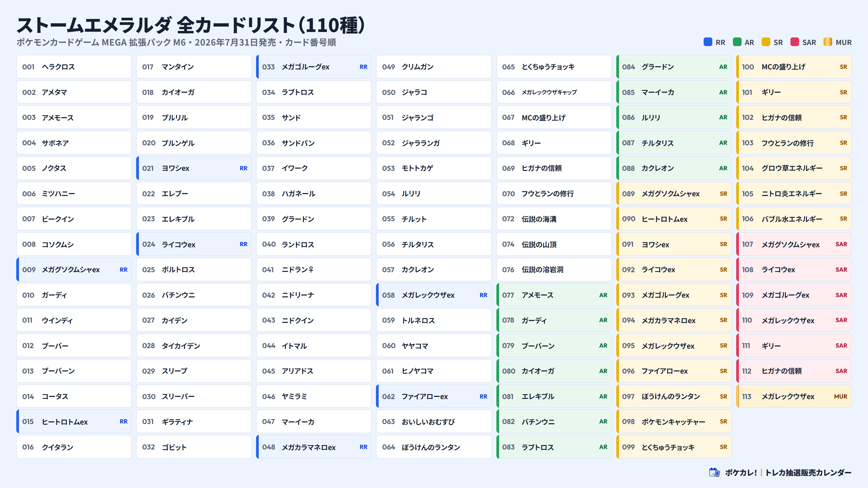This screenshot has height=488, width=868.
Task: Select card 001 ヘラクロス
Action: [74, 67]
